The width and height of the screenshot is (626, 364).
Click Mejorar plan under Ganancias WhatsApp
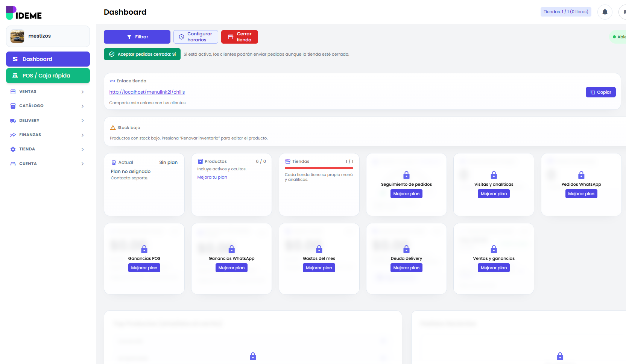(232, 268)
